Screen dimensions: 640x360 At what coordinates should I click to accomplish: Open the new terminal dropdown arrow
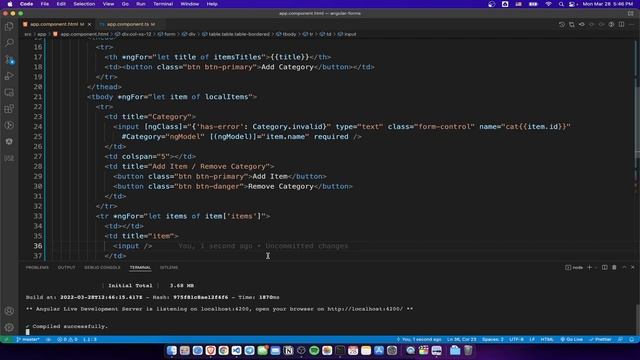[x=596, y=267]
